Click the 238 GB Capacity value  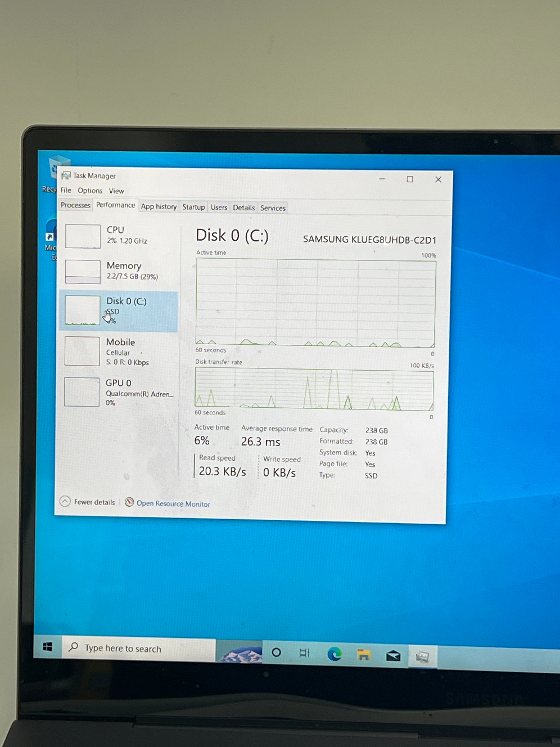tap(376, 430)
